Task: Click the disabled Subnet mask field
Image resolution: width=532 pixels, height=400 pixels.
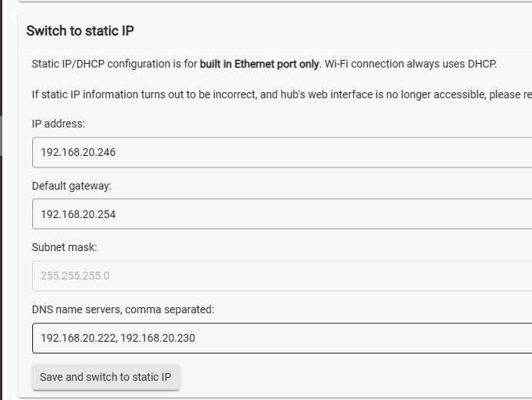Action: (x=282, y=276)
